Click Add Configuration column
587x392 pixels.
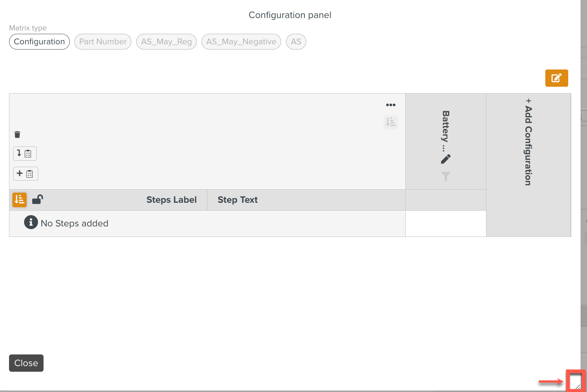tap(528, 143)
